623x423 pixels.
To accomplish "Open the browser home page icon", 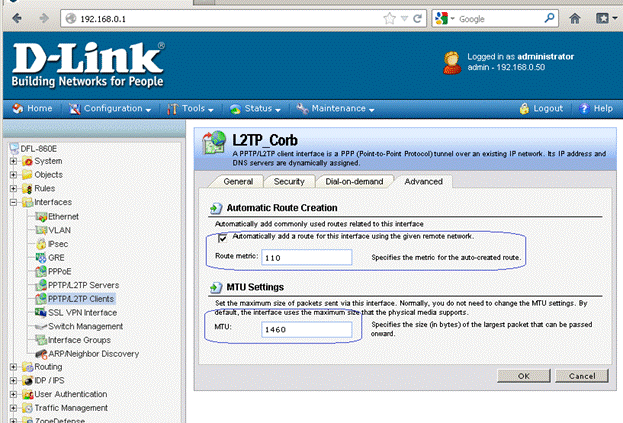I will click(575, 18).
